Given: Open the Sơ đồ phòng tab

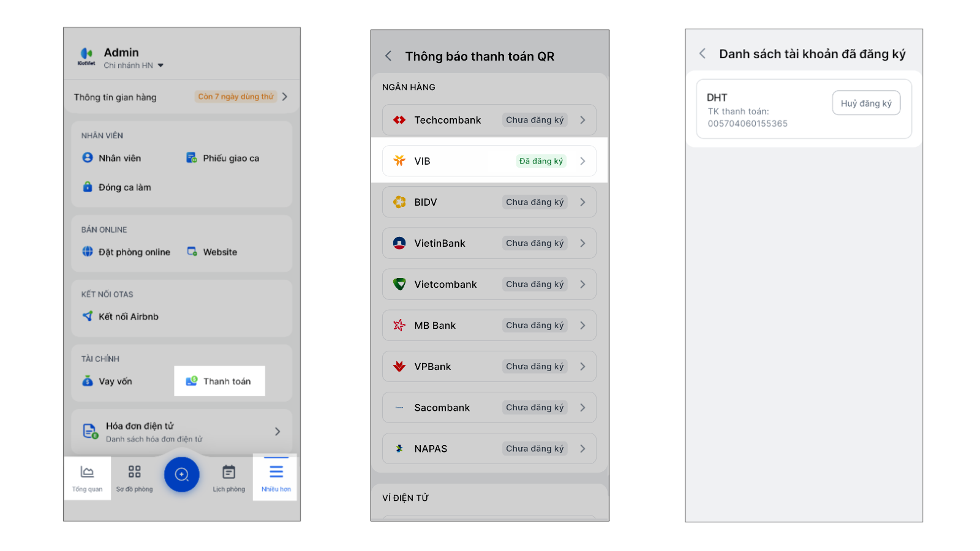Looking at the screenshot, I should pyautogui.click(x=135, y=478).
